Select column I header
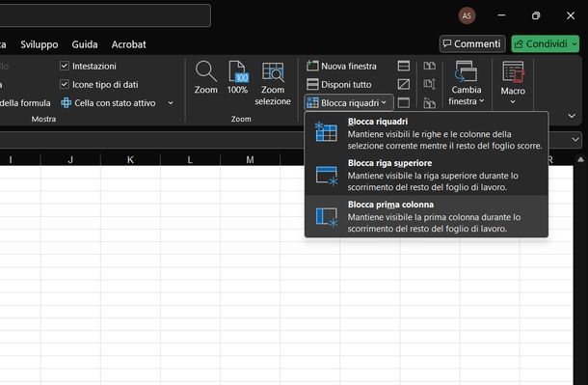 (11, 160)
